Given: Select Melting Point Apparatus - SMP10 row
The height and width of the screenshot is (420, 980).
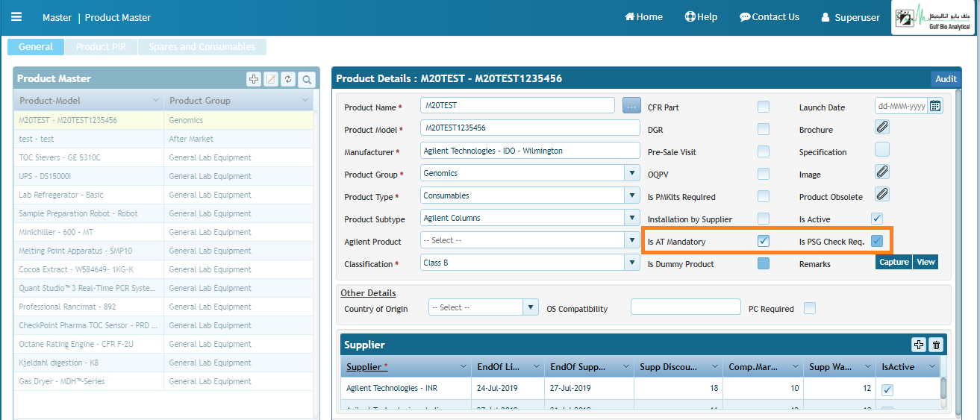Looking at the screenshot, I should [163, 251].
